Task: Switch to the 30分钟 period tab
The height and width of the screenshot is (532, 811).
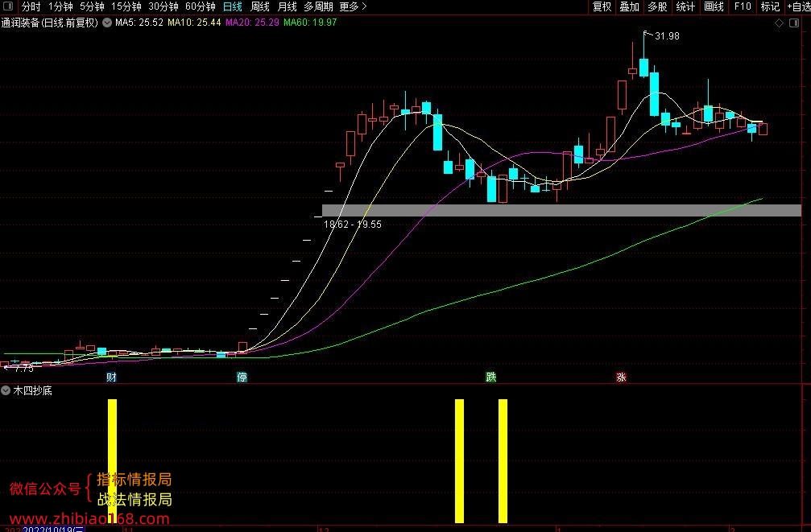Action: [163, 6]
